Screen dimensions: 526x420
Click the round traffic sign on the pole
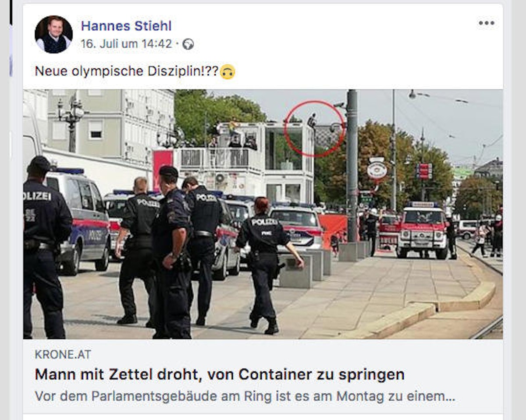[377, 171]
